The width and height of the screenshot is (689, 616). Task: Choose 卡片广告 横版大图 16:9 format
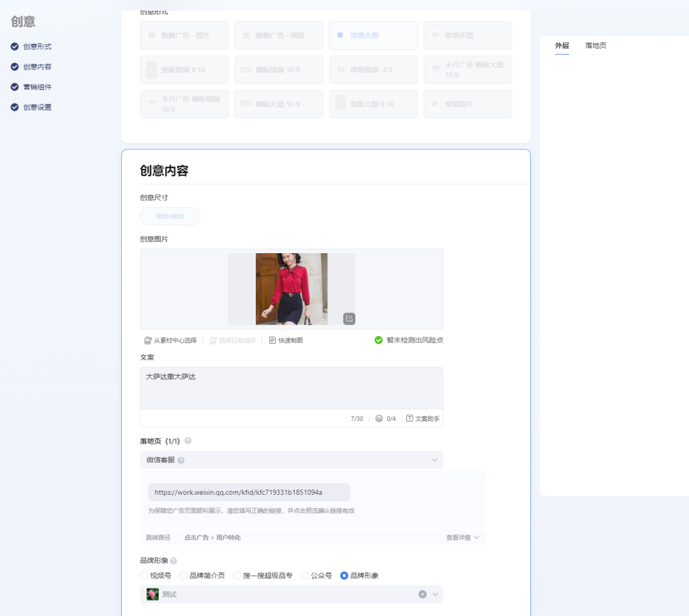pos(468,70)
